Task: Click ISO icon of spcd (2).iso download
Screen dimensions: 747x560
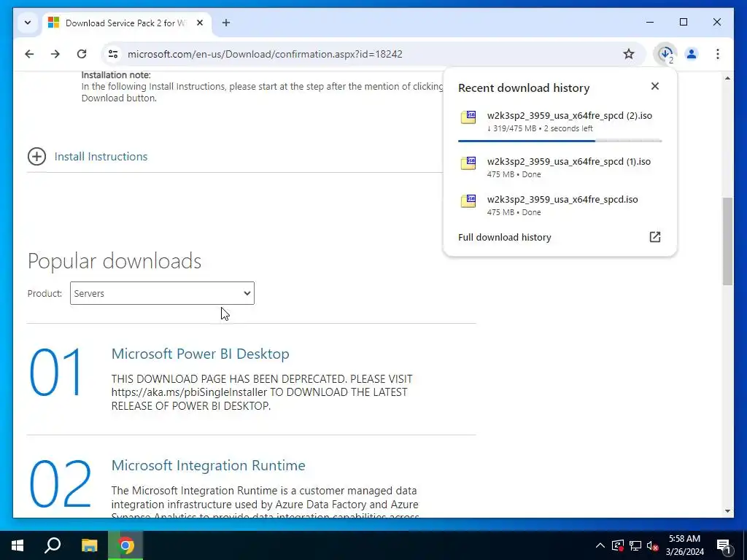Action: [468, 117]
